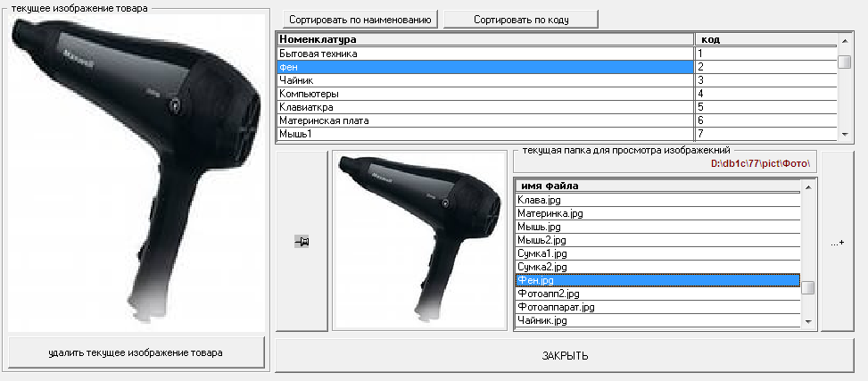Select file 'Мышь.jpg'
This screenshot has width=868, height=381.
657,227
